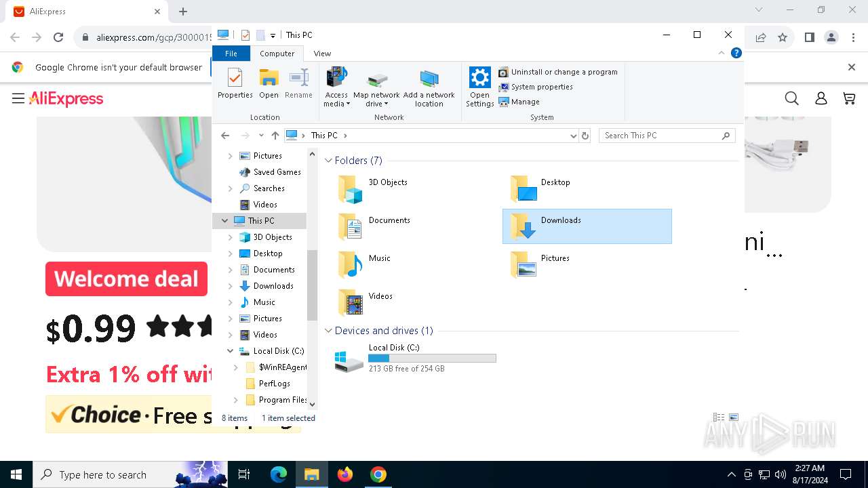Open Quick Access Toolbar customize dropdown
The image size is (868, 488).
pos(273,35)
